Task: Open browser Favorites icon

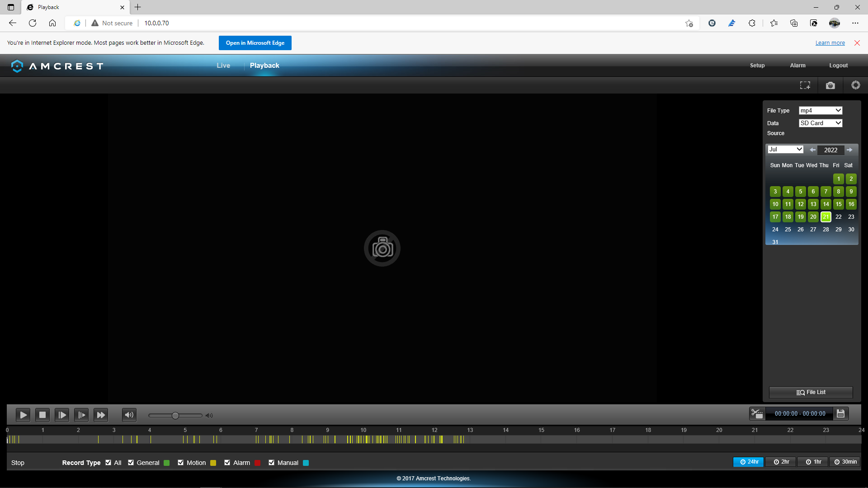Action: (774, 23)
